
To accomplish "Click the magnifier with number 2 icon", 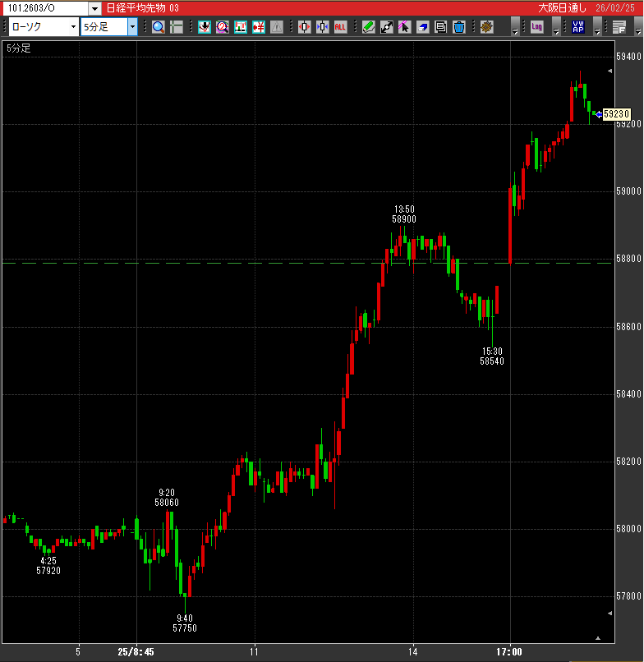I will point(223,27).
